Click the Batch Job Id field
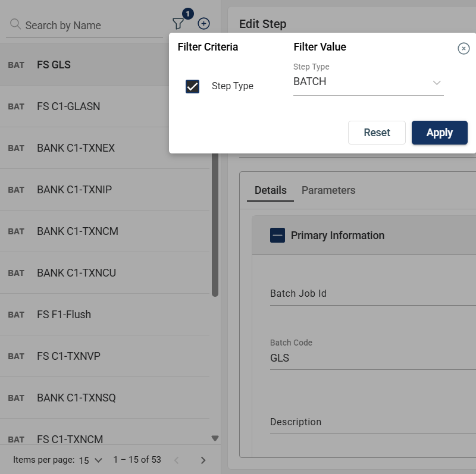476x474 pixels. 369,294
